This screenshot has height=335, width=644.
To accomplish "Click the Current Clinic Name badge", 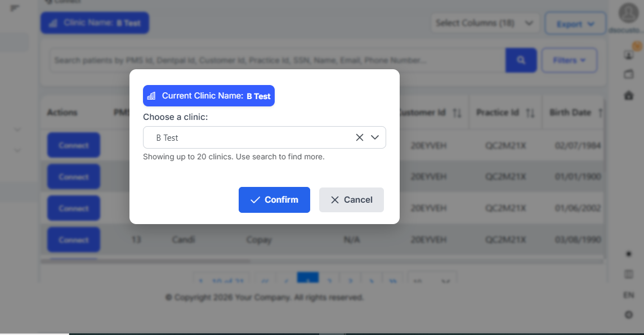I will click(x=209, y=96).
